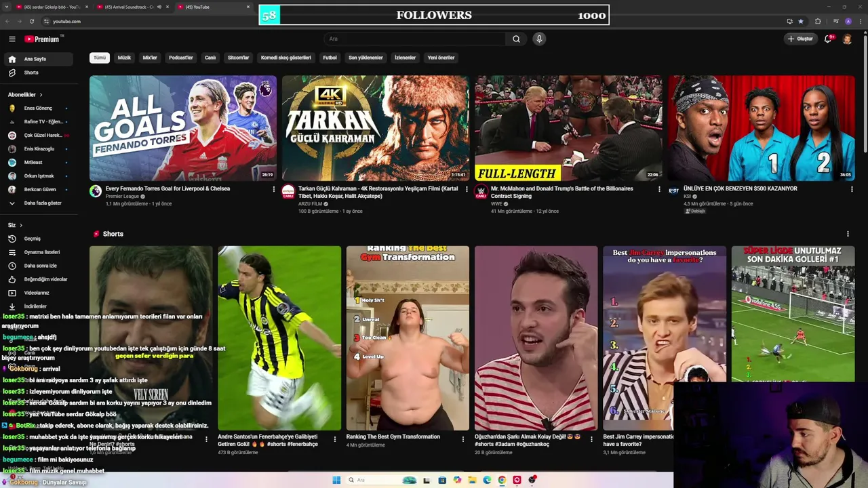This screenshot has width=868, height=488.
Task: Click the Oluştur create button
Action: tap(800, 39)
